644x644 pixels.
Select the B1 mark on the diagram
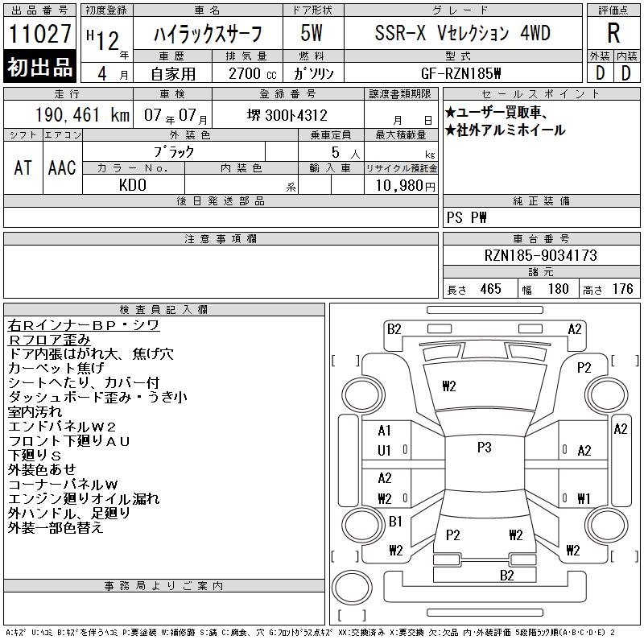click(395, 522)
